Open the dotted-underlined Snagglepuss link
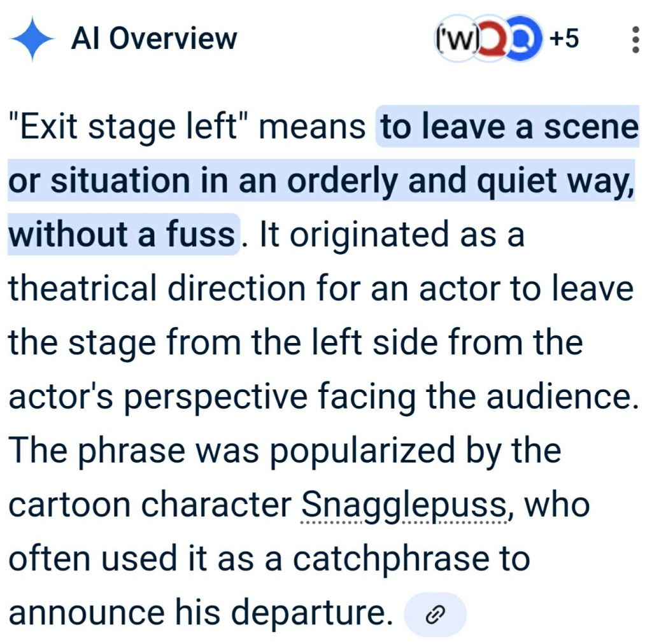This screenshot has width=652, height=644. coord(404,505)
